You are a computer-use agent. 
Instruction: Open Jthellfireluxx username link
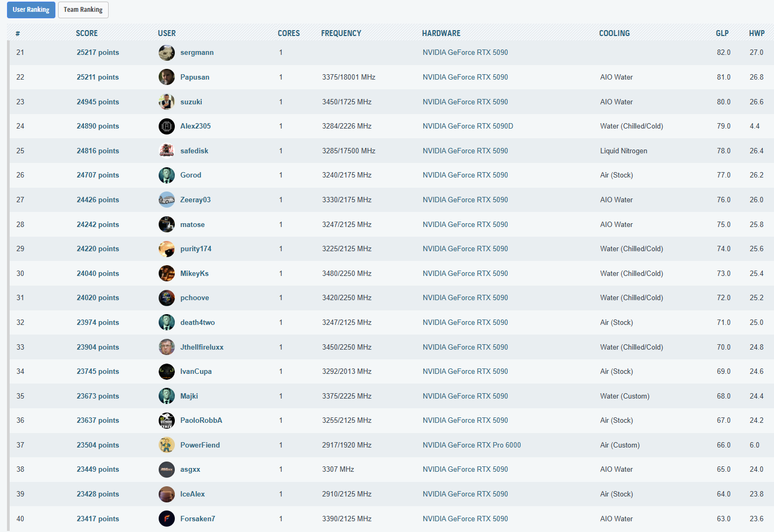(202, 347)
